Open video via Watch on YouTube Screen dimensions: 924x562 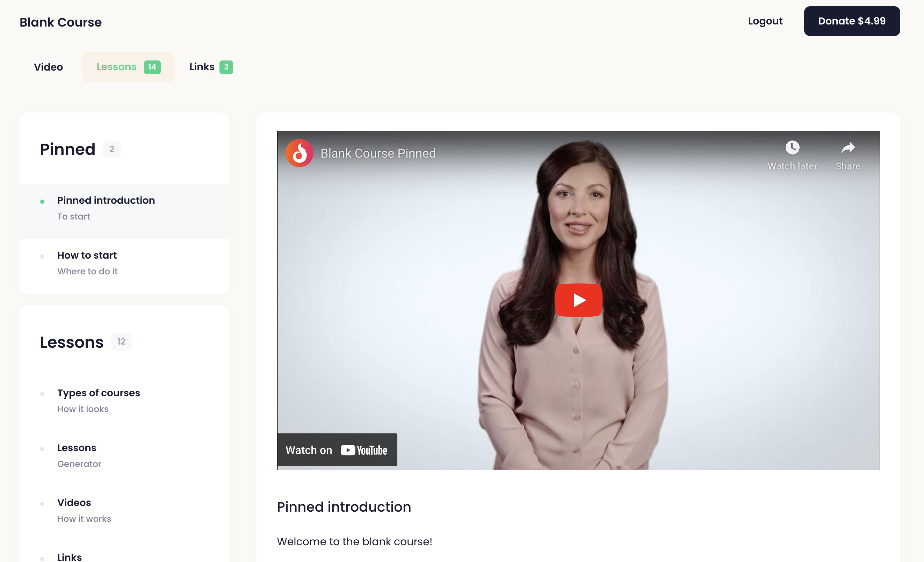[337, 450]
